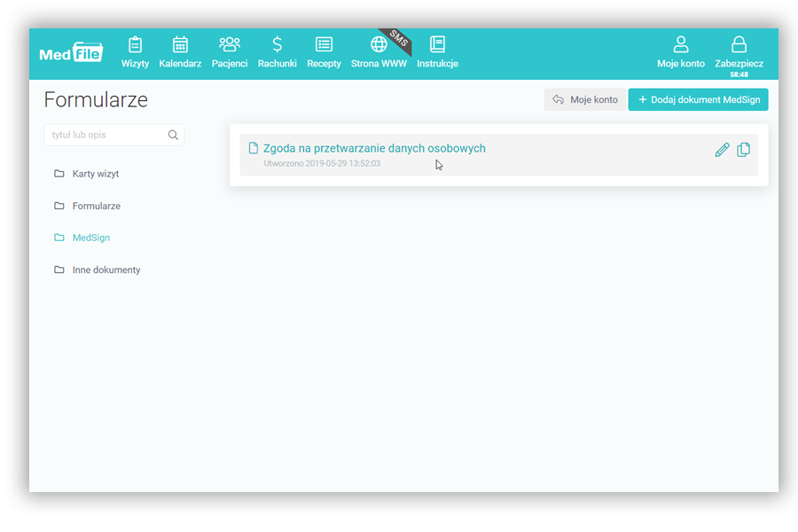
Task: Open Strona WWW globe icon
Action: click(x=379, y=45)
